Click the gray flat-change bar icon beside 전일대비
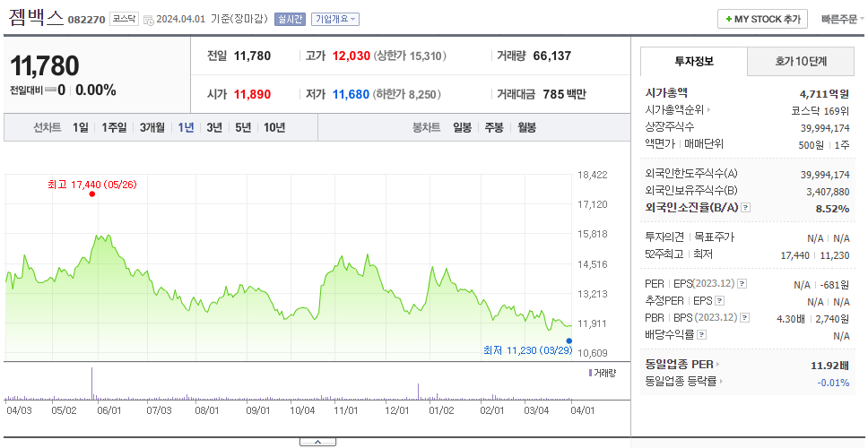The height and width of the screenshot is (448, 868). click(50, 90)
